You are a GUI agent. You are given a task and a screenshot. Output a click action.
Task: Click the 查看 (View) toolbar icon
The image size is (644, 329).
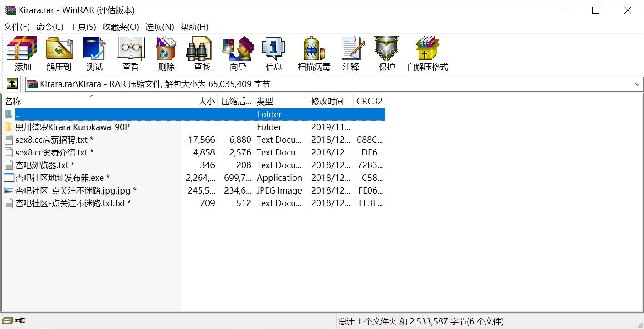pos(130,48)
